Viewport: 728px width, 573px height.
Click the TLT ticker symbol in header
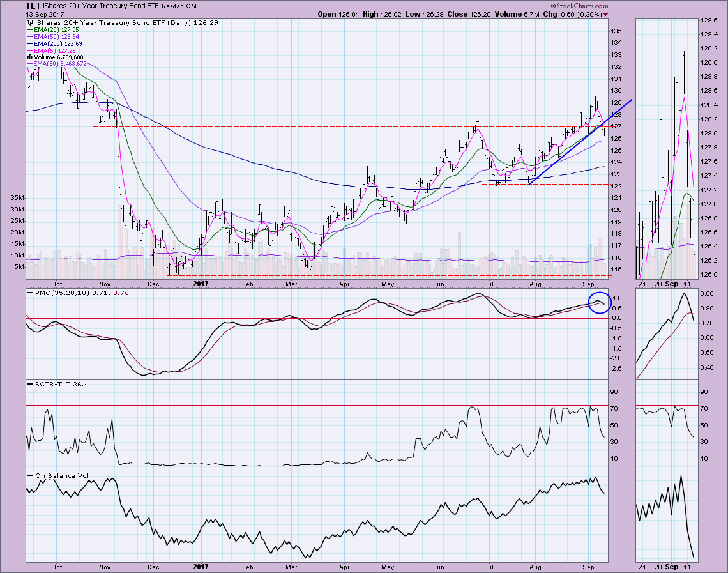[x=34, y=4]
